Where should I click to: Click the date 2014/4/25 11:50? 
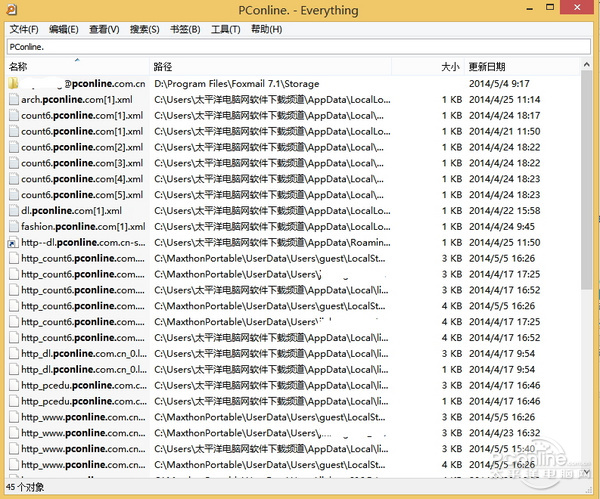(504, 243)
